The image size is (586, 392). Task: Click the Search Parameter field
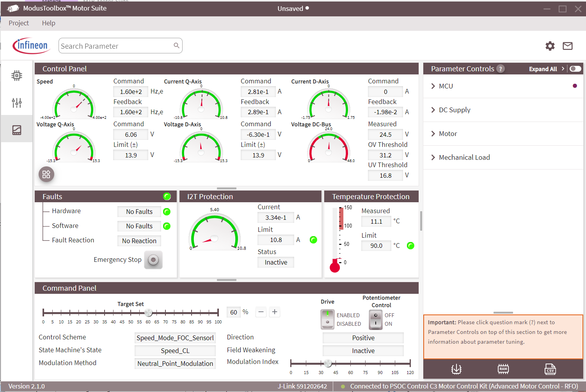[x=120, y=46]
